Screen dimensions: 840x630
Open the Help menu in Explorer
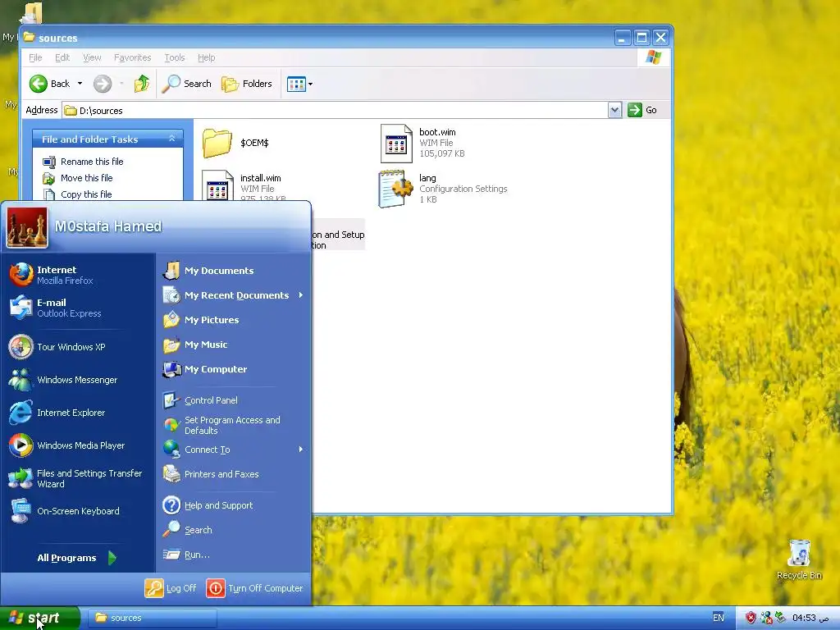pyautogui.click(x=206, y=57)
